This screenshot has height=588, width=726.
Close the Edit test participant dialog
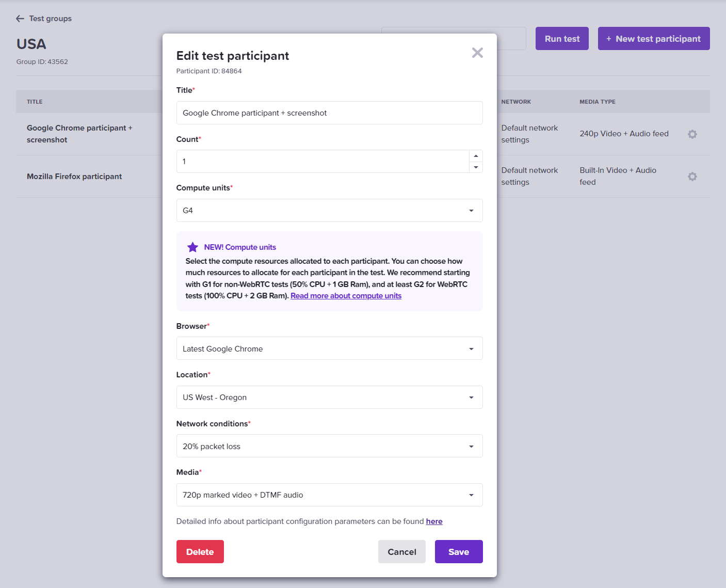[x=477, y=52]
